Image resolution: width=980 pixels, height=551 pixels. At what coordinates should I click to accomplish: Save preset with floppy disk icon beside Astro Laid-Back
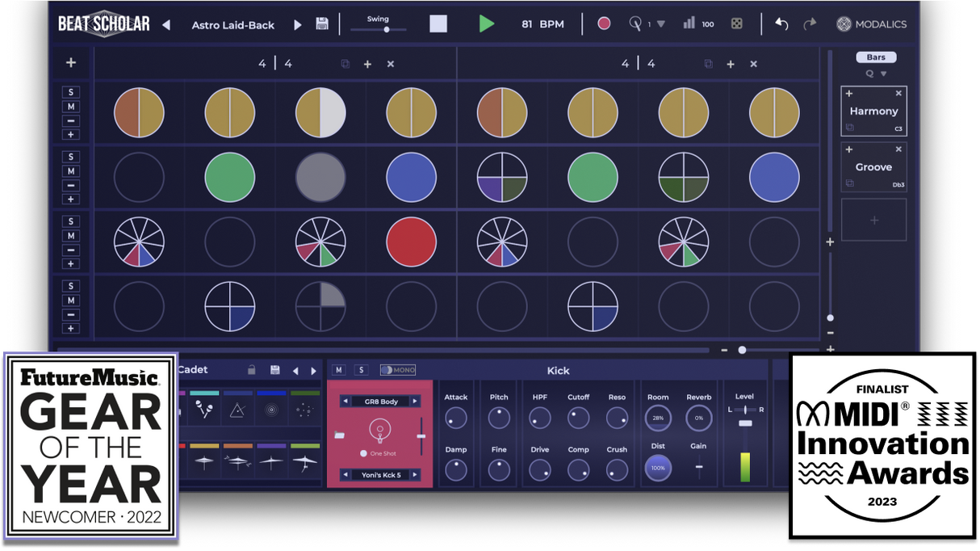click(x=322, y=24)
